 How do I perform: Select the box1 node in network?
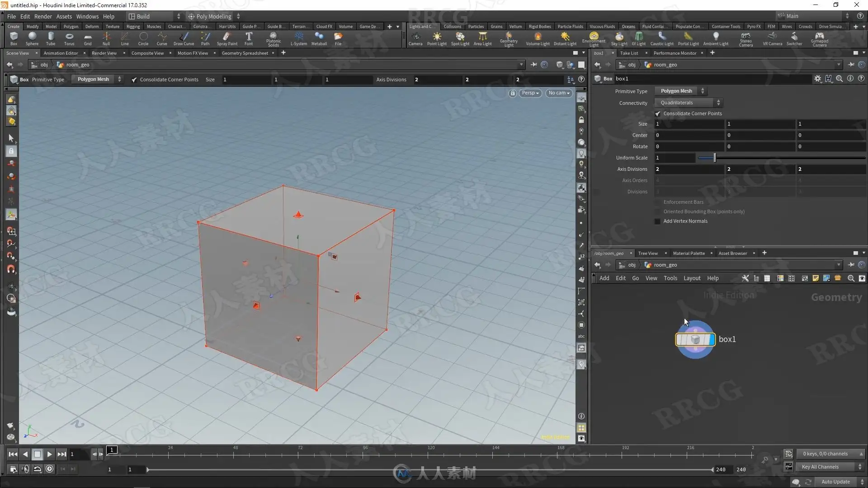point(695,339)
